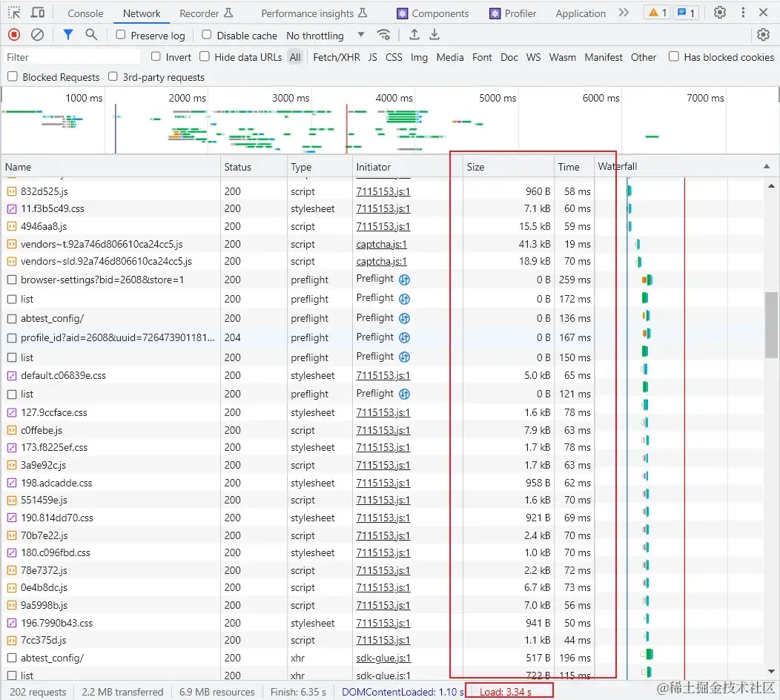
Task: Enable Preserve log checkbox
Action: (x=120, y=34)
